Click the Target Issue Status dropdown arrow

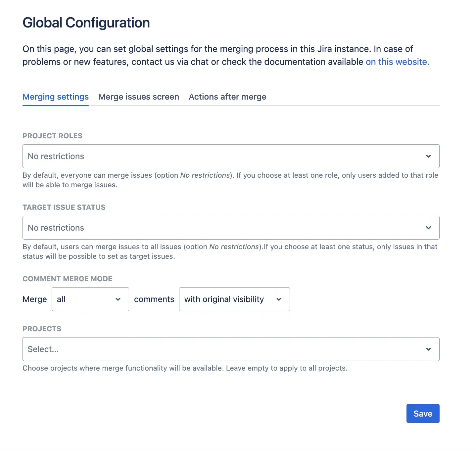(429, 228)
